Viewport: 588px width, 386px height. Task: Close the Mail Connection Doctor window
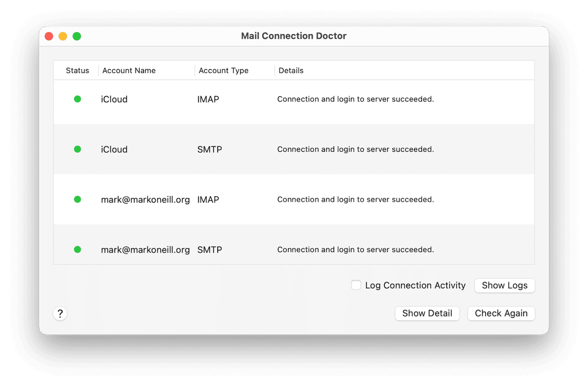point(49,36)
